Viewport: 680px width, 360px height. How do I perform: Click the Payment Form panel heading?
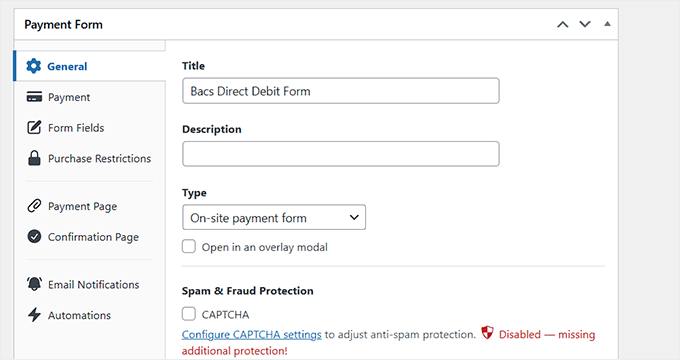pyautogui.click(x=63, y=25)
